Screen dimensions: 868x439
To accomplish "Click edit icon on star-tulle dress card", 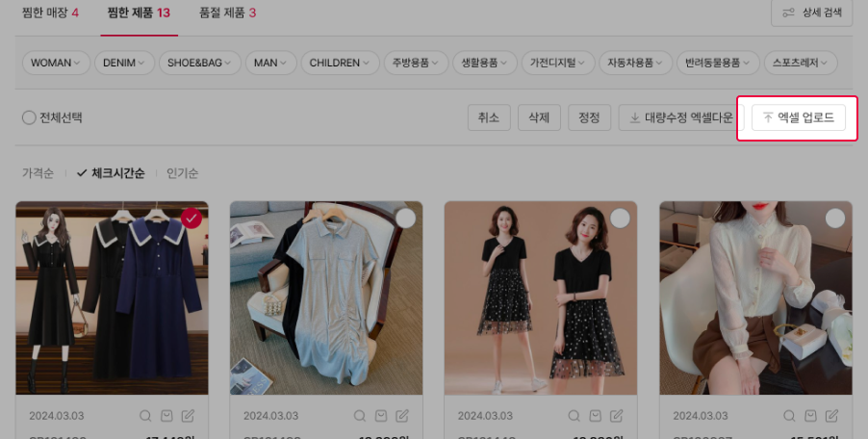I will (x=617, y=416).
